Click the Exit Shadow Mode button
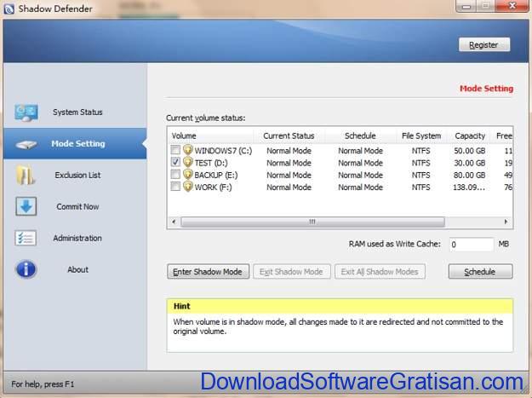 pos(291,272)
